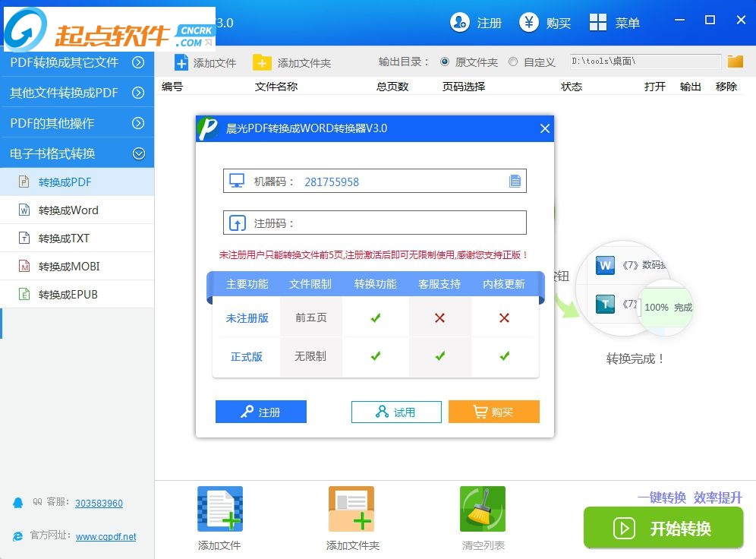Click the TXT file icon in sidebar
756x559 pixels.
coord(24,238)
